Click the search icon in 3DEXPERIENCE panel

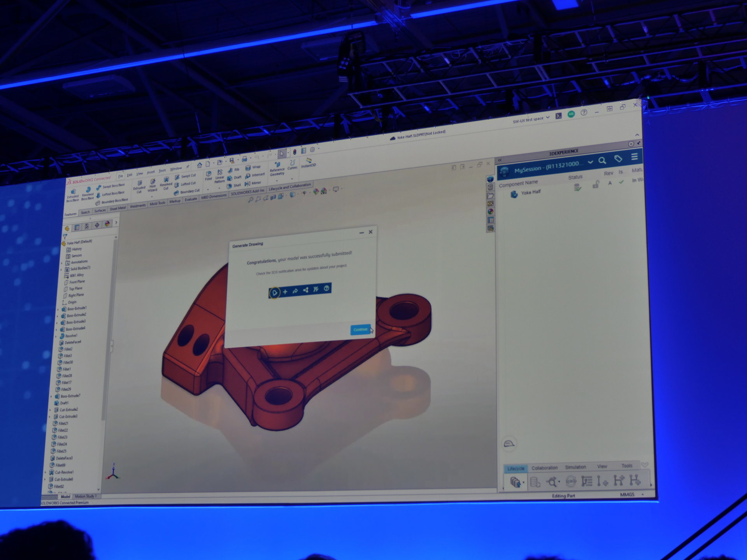(602, 160)
